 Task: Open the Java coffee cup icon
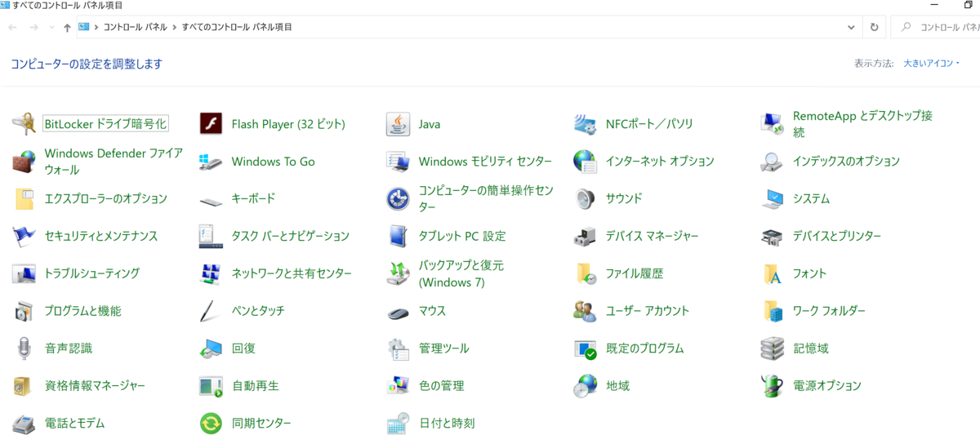[398, 124]
